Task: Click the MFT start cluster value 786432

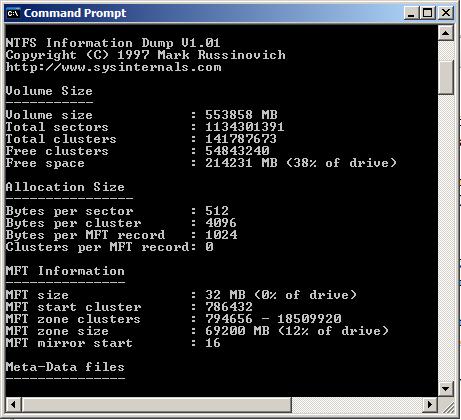Action: pyautogui.click(x=229, y=307)
